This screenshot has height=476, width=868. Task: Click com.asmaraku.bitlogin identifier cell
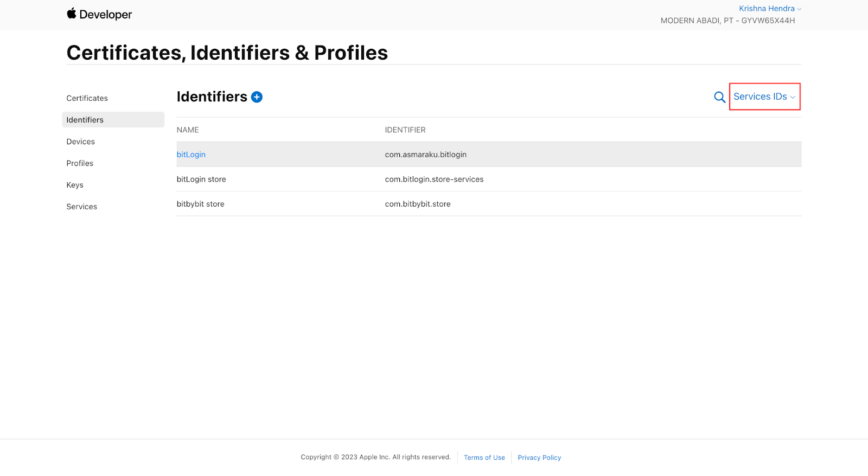tap(426, 155)
